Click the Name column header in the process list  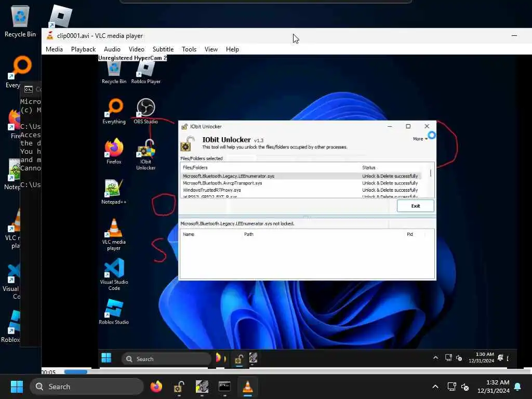coord(188,234)
